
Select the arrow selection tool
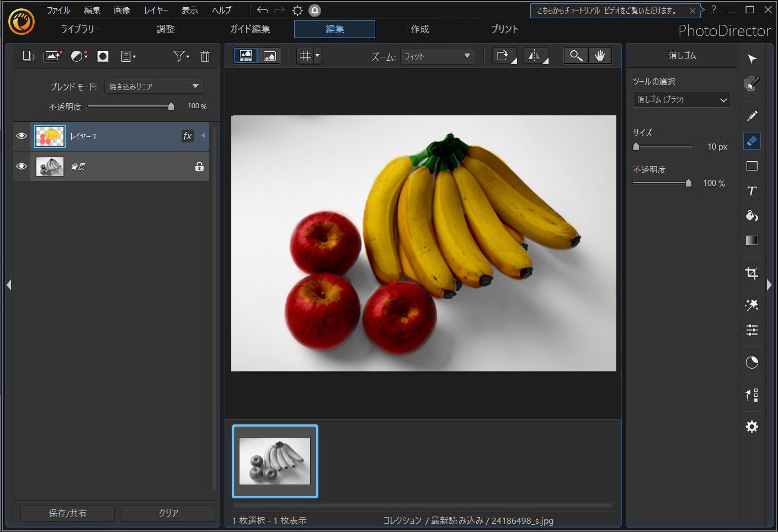tap(752, 59)
